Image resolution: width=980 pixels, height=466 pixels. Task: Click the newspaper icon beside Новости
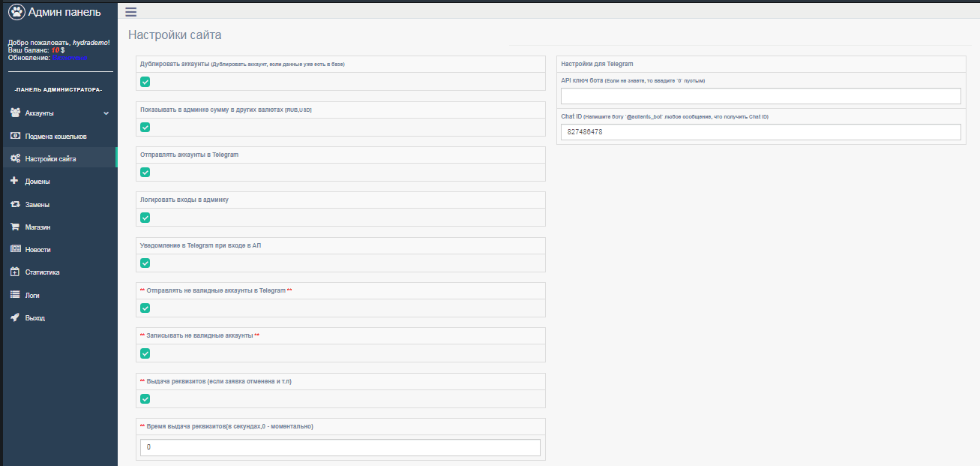click(x=15, y=249)
